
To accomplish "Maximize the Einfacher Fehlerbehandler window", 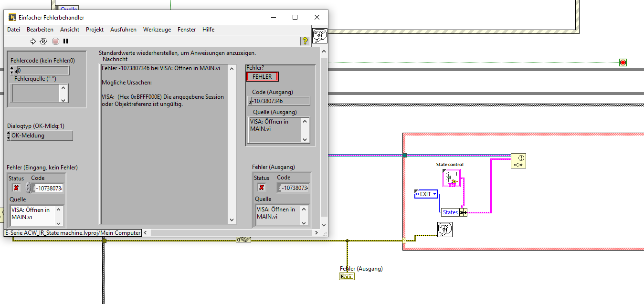I will pyautogui.click(x=295, y=17).
